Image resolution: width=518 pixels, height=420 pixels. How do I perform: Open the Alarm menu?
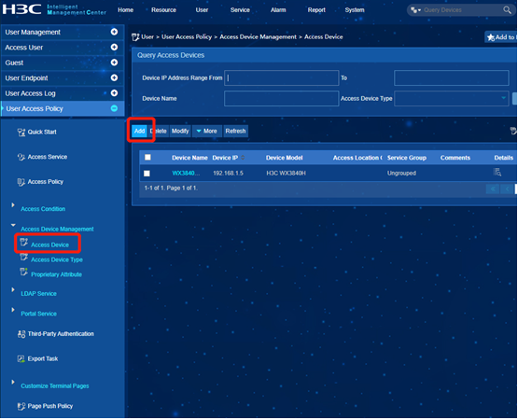click(278, 10)
